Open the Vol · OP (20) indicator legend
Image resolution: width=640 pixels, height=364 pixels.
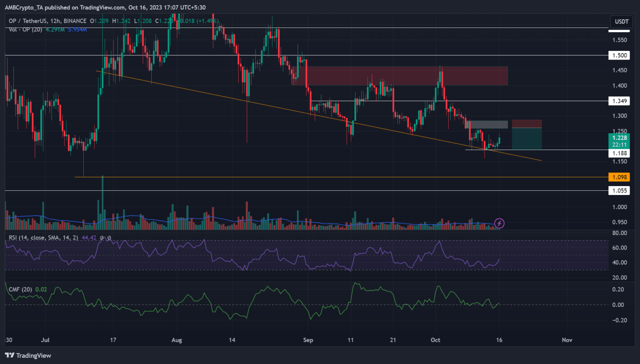coord(25,30)
